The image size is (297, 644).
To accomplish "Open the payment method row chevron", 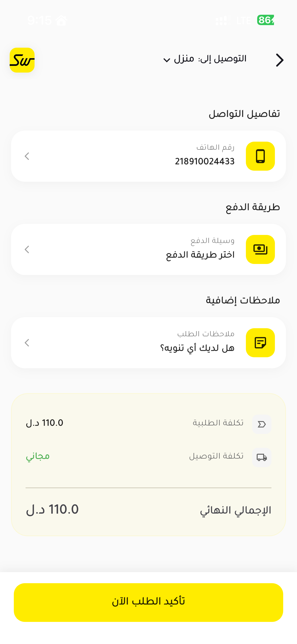I will [x=27, y=249].
